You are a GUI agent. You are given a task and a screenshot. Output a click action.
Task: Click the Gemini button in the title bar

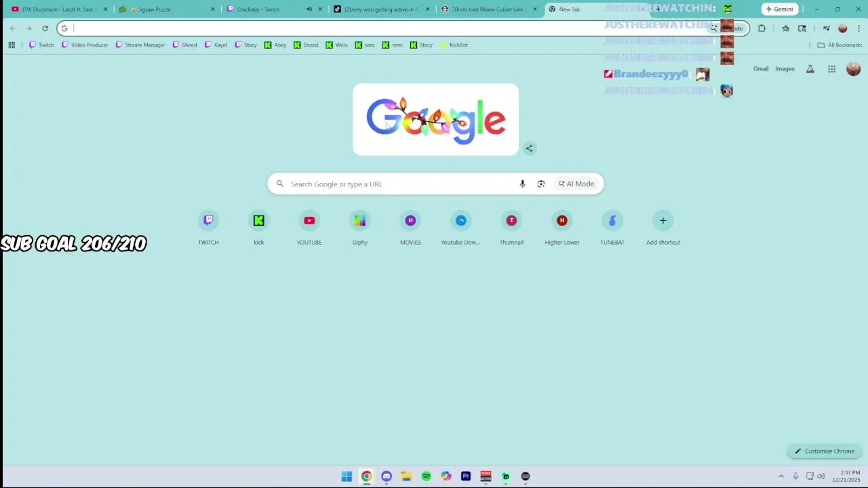780,9
